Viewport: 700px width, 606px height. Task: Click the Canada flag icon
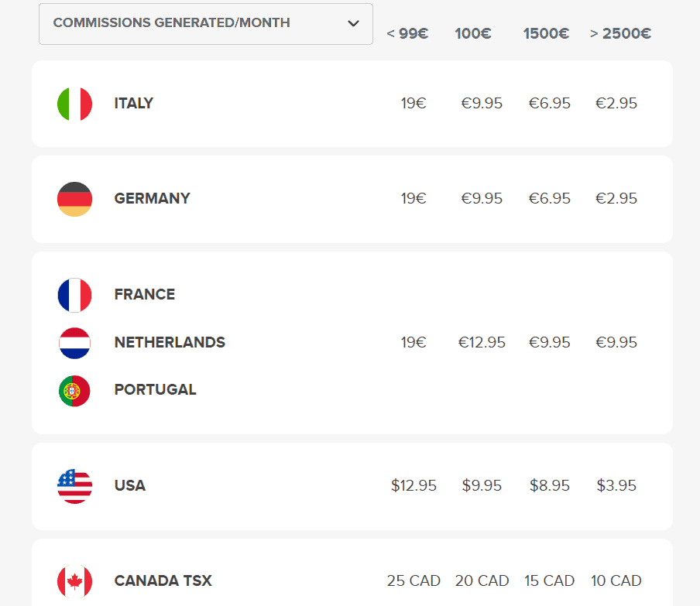click(x=74, y=581)
